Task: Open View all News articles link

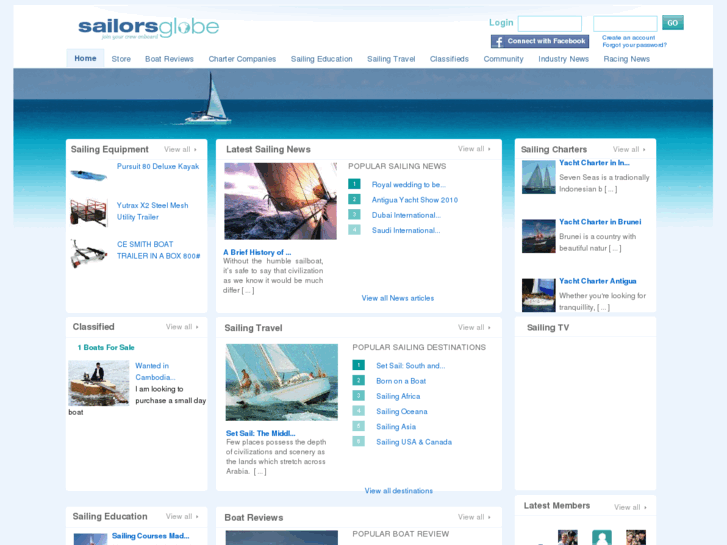Action: pos(398,298)
